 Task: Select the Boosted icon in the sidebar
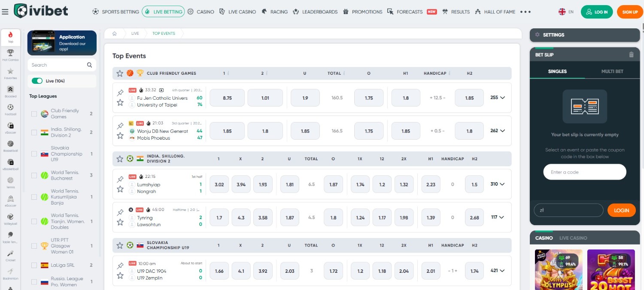click(x=11, y=89)
